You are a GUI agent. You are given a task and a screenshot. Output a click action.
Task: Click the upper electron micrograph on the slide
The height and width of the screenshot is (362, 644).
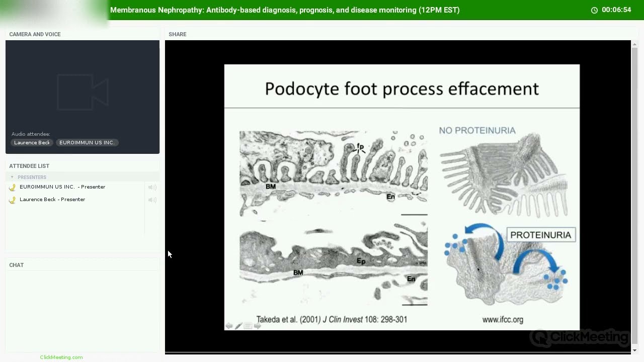[334, 173]
